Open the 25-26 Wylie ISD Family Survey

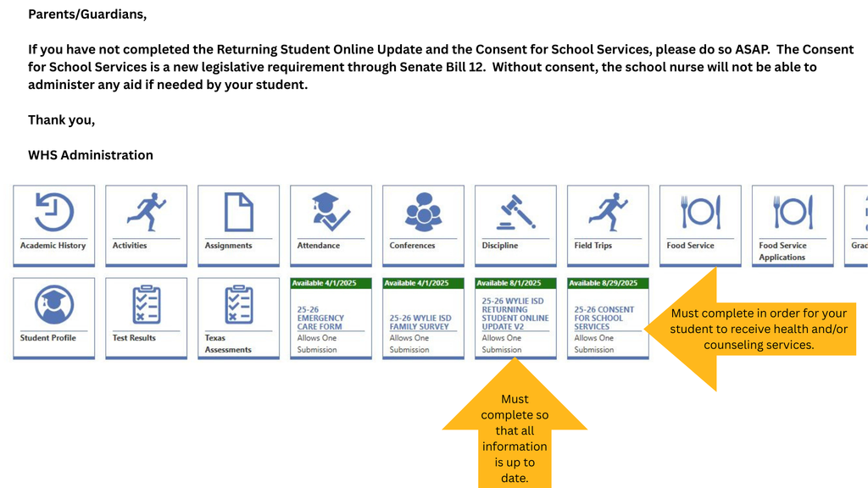(420, 322)
